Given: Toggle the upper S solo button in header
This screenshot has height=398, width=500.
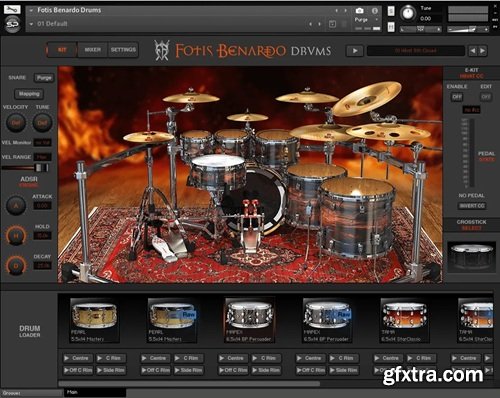Looking at the screenshot, I should (391, 11).
